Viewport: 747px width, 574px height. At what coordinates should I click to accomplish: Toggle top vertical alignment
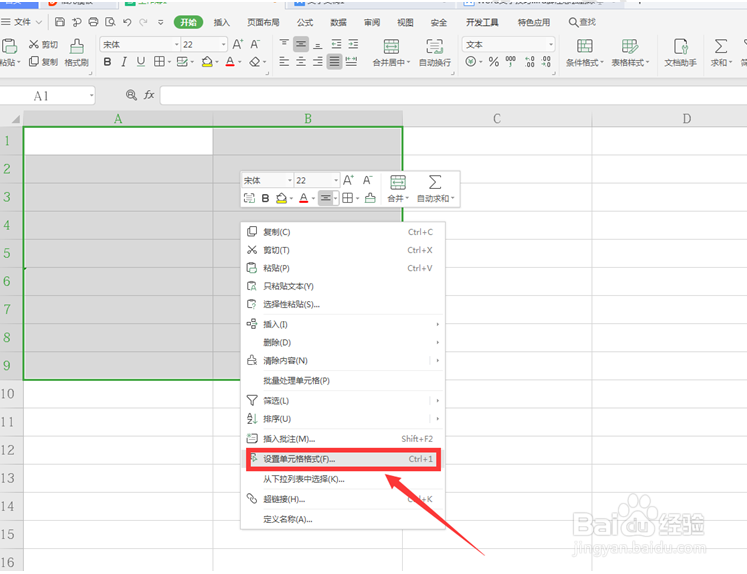coord(284,44)
